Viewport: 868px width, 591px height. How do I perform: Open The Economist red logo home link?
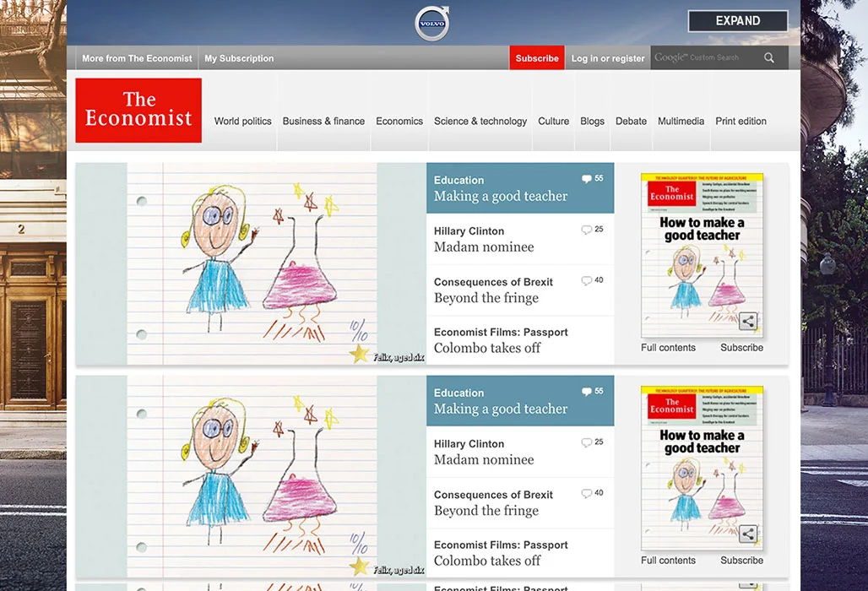click(x=138, y=110)
